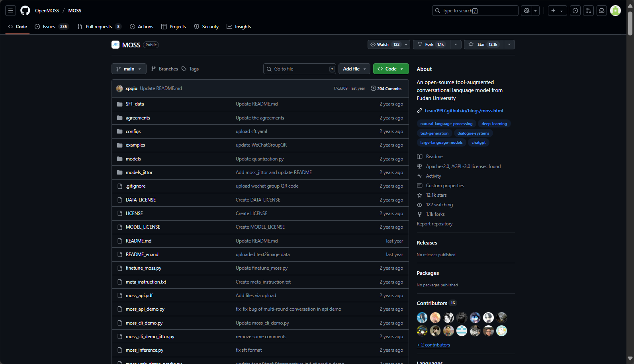The width and height of the screenshot is (634, 364).
Task: Click the Readme book icon in About
Action: click(419, 157)
